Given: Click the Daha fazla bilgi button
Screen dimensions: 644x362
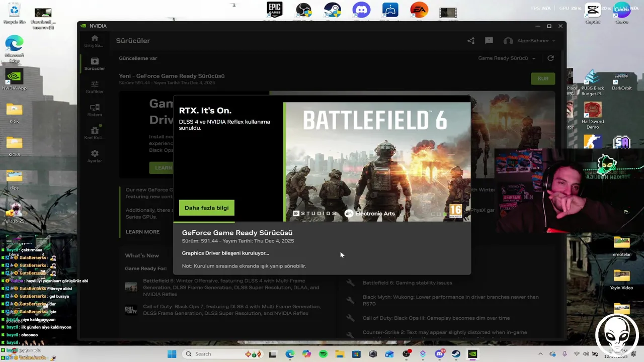Looking at the screenshot, I should coord(206,208).
